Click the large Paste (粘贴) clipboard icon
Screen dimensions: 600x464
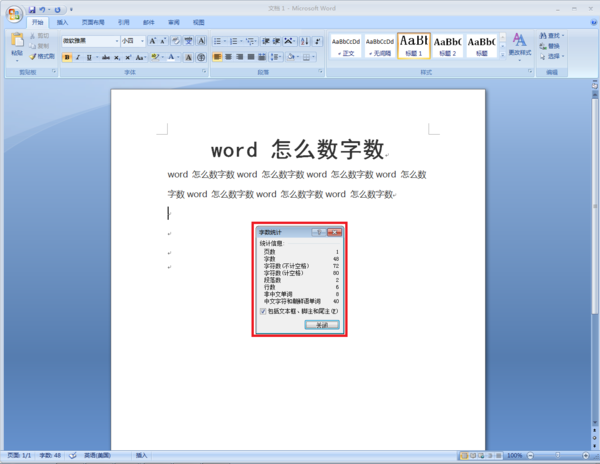pos(17,41)
